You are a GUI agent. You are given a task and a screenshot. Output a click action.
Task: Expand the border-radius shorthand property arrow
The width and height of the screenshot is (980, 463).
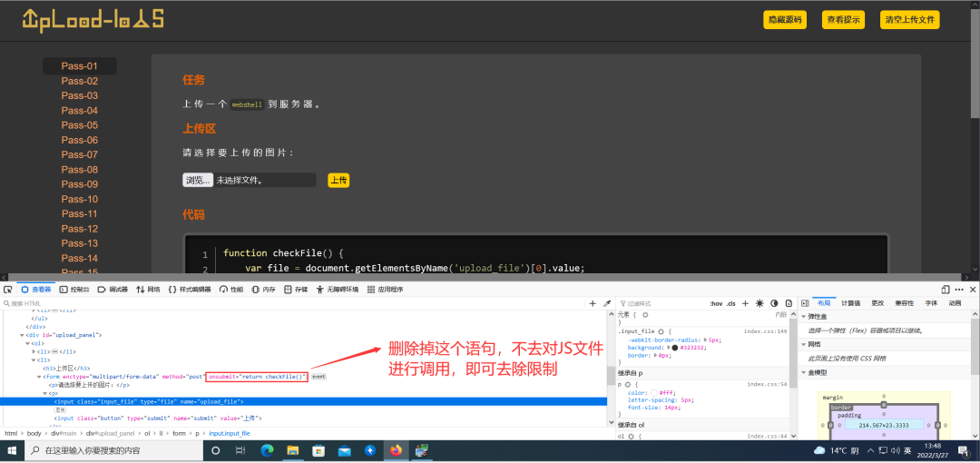(705, 340)
